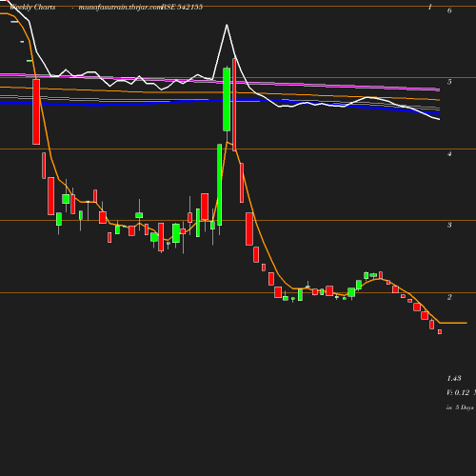Click the price axis label '6'
This screenshot has width=476, height=476.
tap(449, 10)
